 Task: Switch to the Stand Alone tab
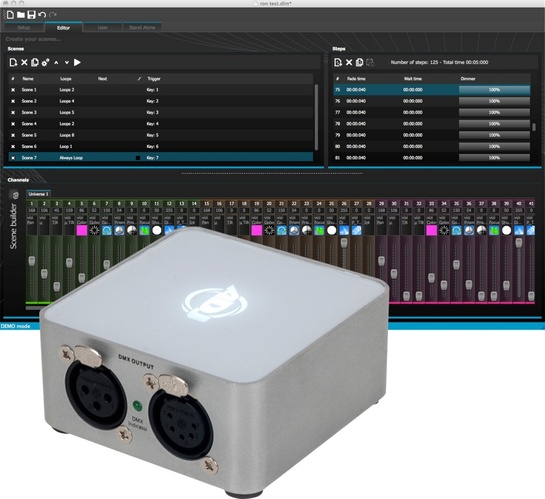142,27
